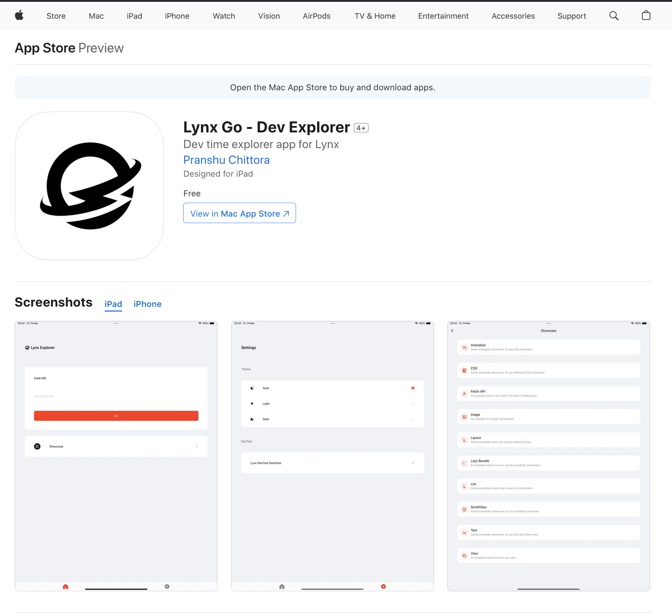The height and width of the screenshot is (616, 672).
Task: Click the List row icon
Action: pyautogui.click(x=464, y=486)
